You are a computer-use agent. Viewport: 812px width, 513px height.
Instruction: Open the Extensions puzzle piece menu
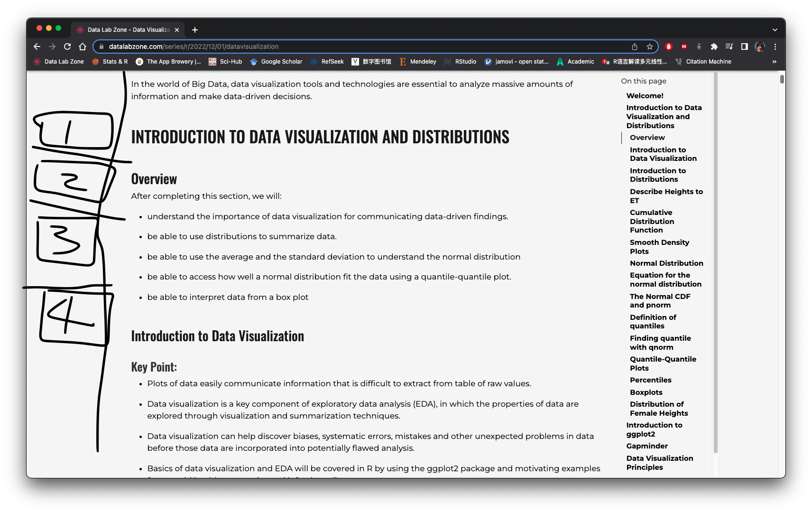pyautogui.click(x=714, y=47)
